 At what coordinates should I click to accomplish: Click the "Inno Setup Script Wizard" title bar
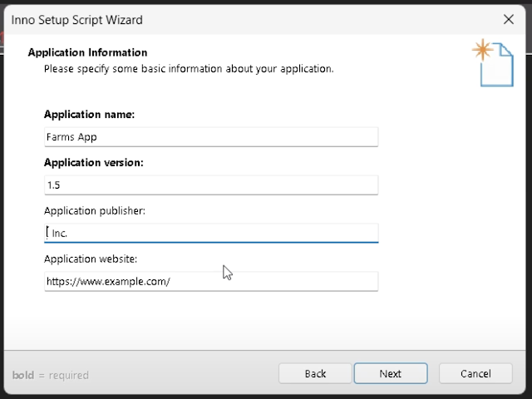pyautogui.click(x=77, y=19)
